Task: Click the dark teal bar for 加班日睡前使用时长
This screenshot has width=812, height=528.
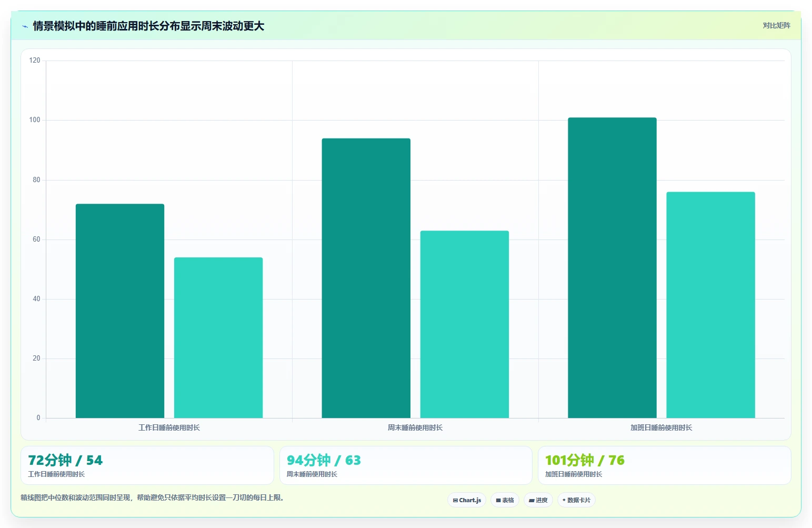Action: point(612,267)
